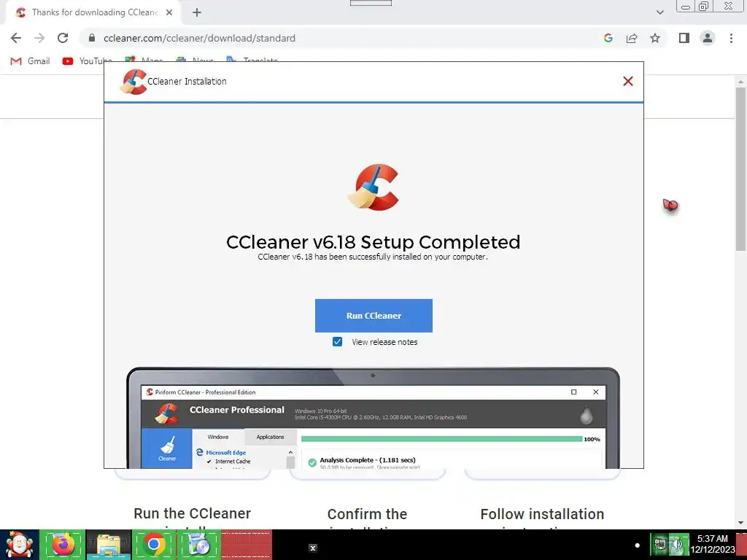Screen dimensions: 747x560
Task: Click the 'Confirm the' page heading
Action: click(368, 514)
